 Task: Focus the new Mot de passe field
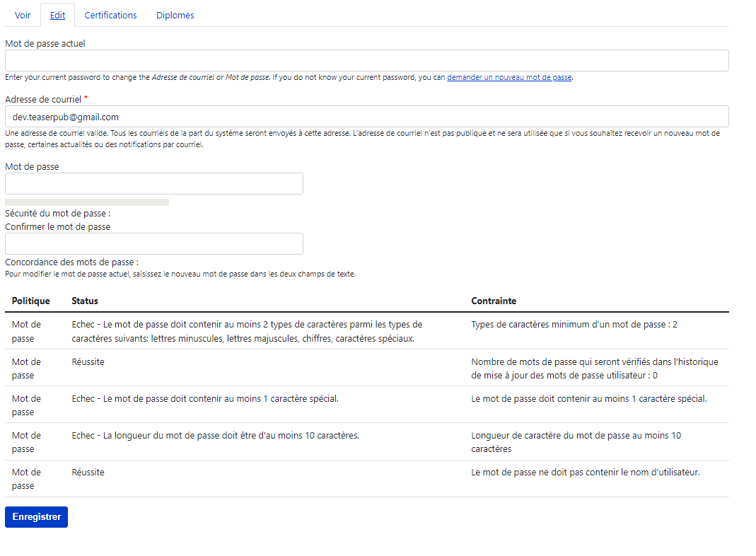point(154,184)
